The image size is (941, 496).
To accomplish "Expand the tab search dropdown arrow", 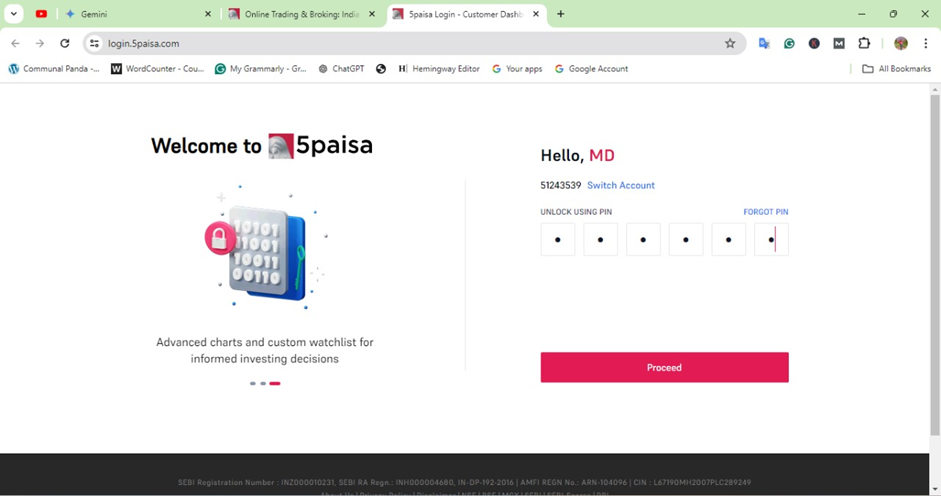I will click(x=13, y=14).
